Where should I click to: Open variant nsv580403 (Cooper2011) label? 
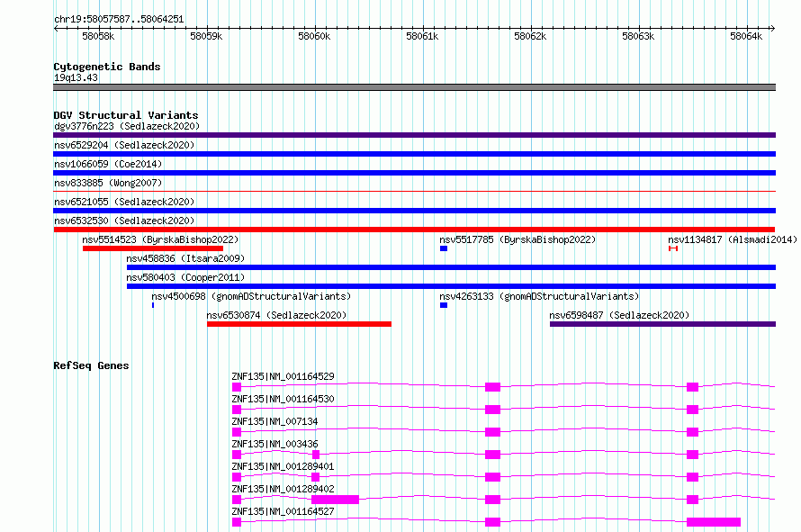tap(185, 277)
